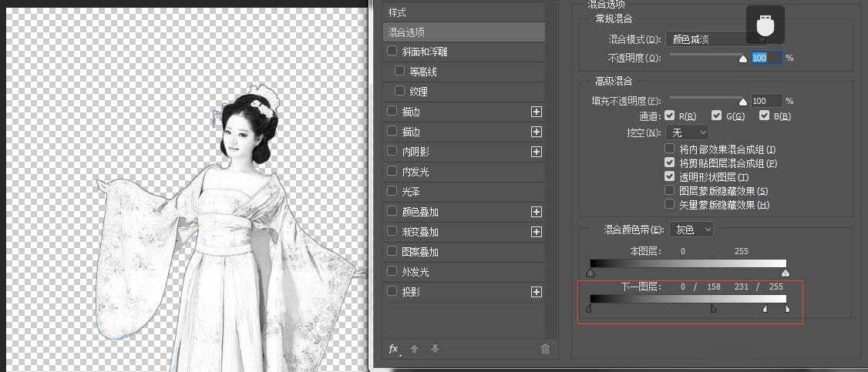Screen dimensions: 868x372
Task: Click plus icon on the lower 描边 row
Action: pyautogui.click(x=536, y=132)
